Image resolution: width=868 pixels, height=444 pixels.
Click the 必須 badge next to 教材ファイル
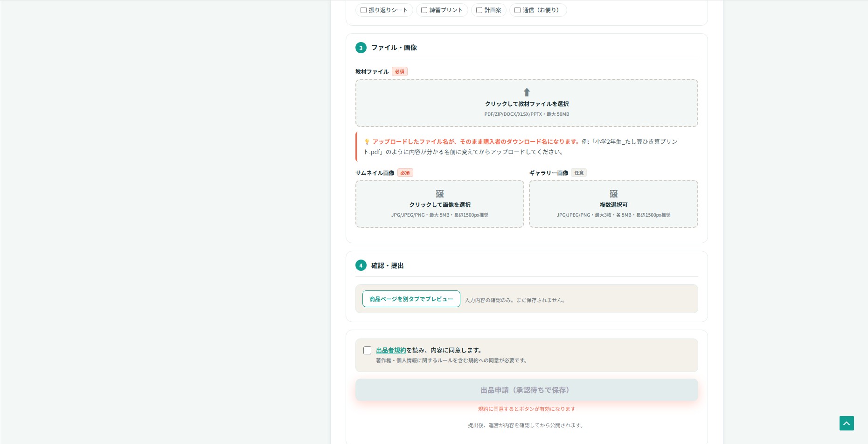pos(400,71)
